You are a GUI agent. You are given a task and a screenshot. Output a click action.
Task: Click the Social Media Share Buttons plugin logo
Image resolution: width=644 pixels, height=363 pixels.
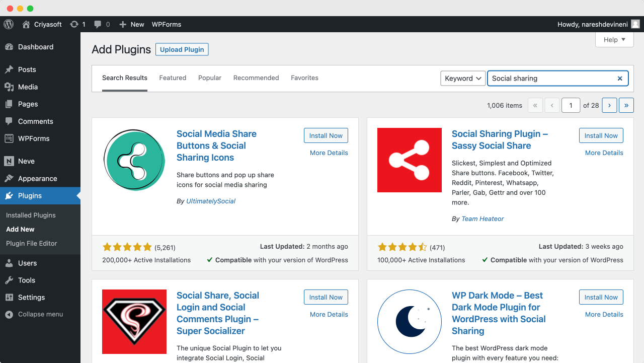[x=134, y=160]
